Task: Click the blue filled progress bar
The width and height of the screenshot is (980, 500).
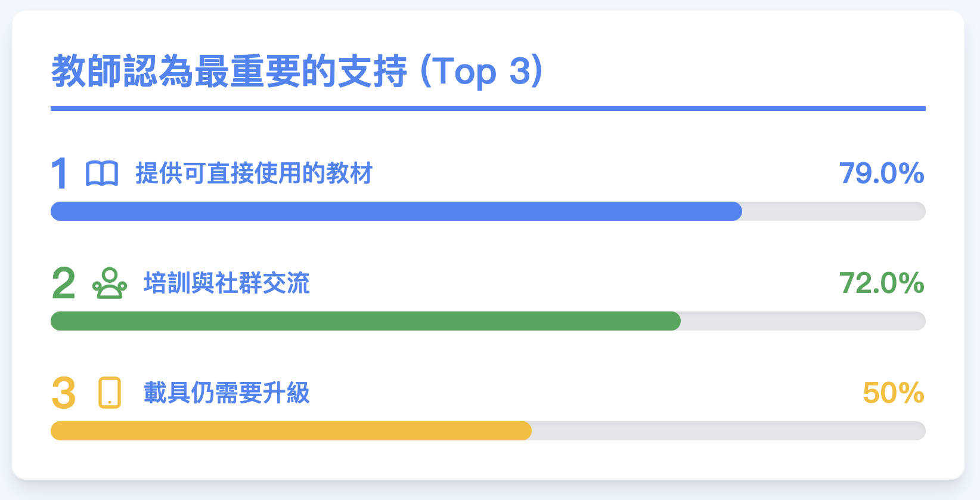Action: click(396, 211)
